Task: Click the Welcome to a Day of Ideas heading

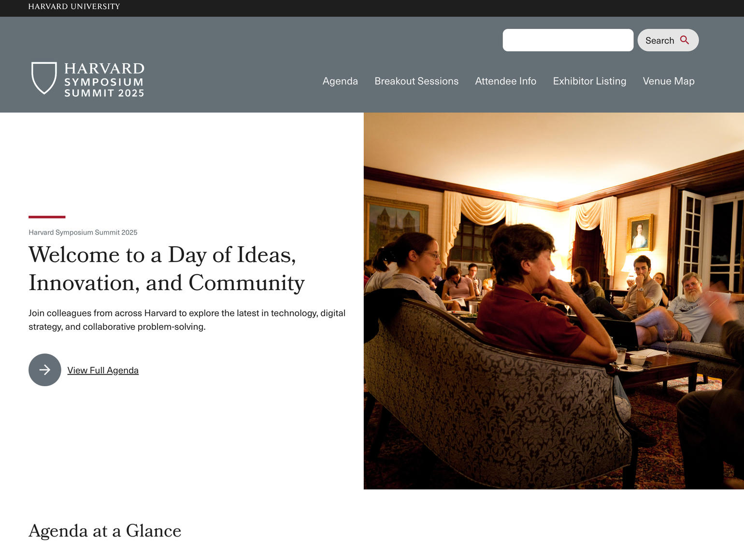Action: [x=167, y=269]
